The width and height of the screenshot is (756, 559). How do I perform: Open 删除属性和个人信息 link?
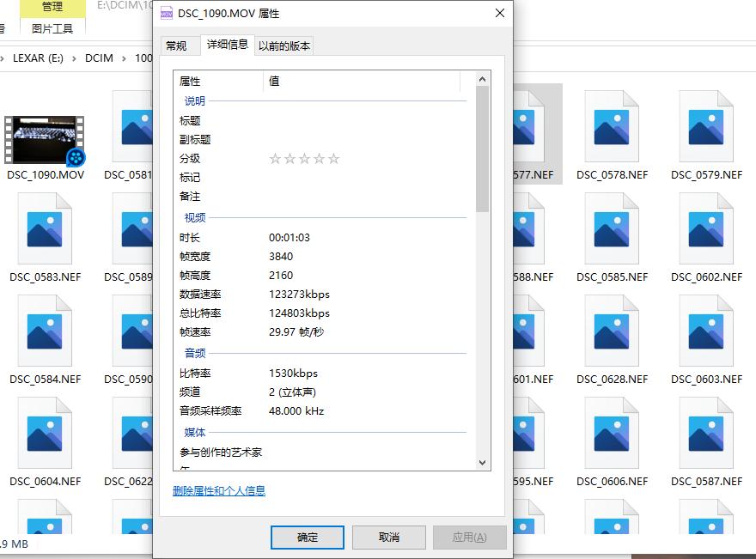coord(218,490)
